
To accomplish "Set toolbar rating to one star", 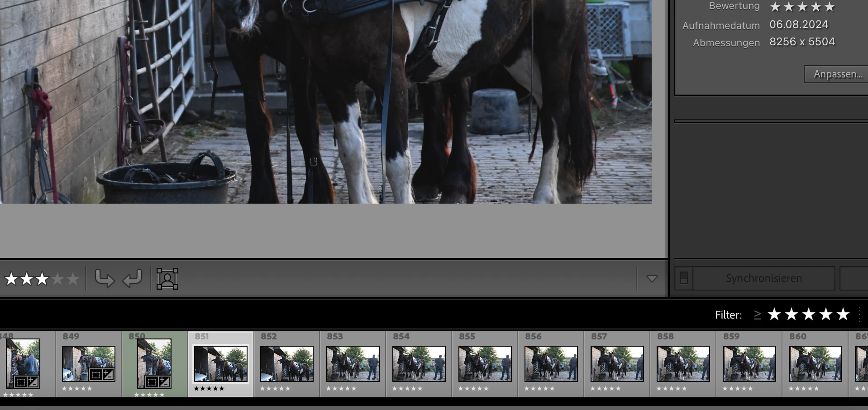I will pyautogui.click(x=11, y=279).
